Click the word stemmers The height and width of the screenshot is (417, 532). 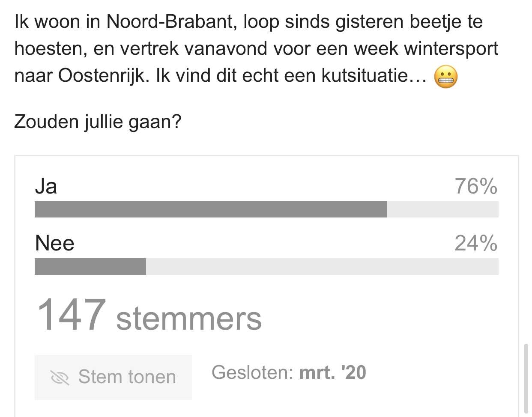point(189,319)
